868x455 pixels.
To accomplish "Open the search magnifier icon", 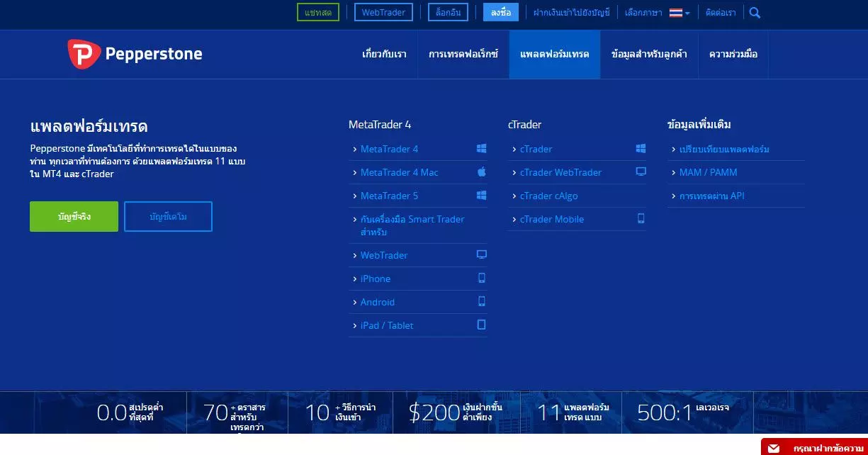I will pos(755,12).
